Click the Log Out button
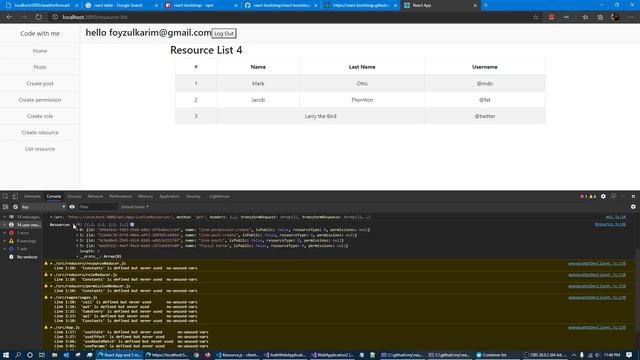The height and width of the screenshot is (360, 640). [224, 33]
